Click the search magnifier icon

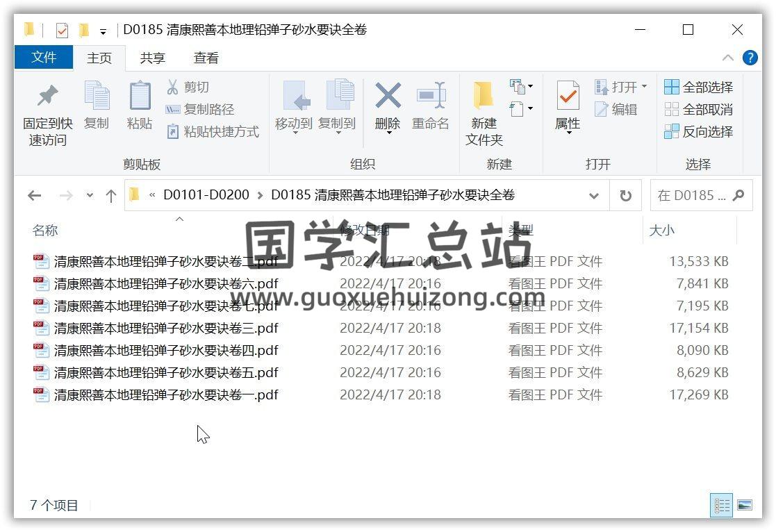tap(739, 195)
